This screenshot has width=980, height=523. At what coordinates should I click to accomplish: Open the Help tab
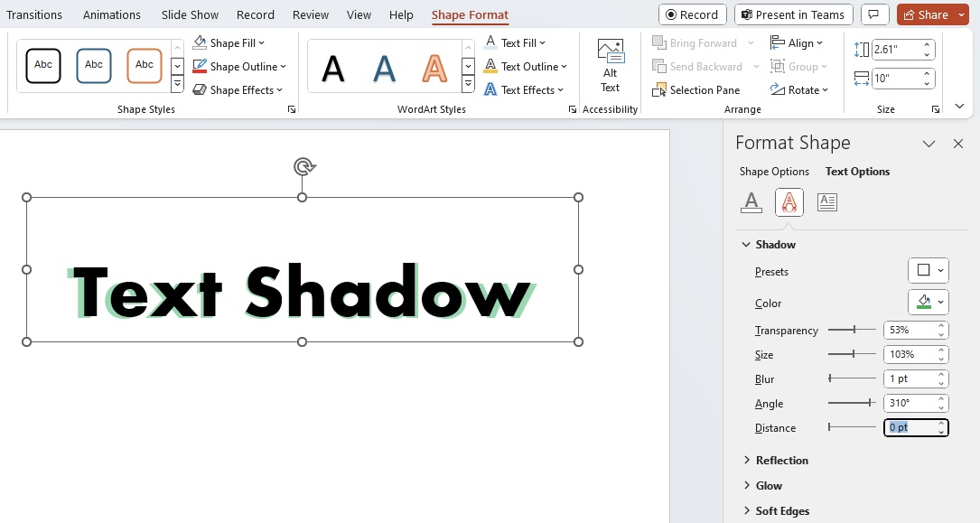pyautogui.click(x=401, y=15)
